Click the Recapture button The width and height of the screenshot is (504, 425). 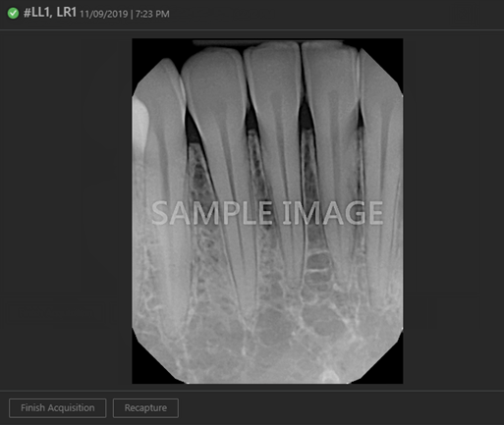145,408
